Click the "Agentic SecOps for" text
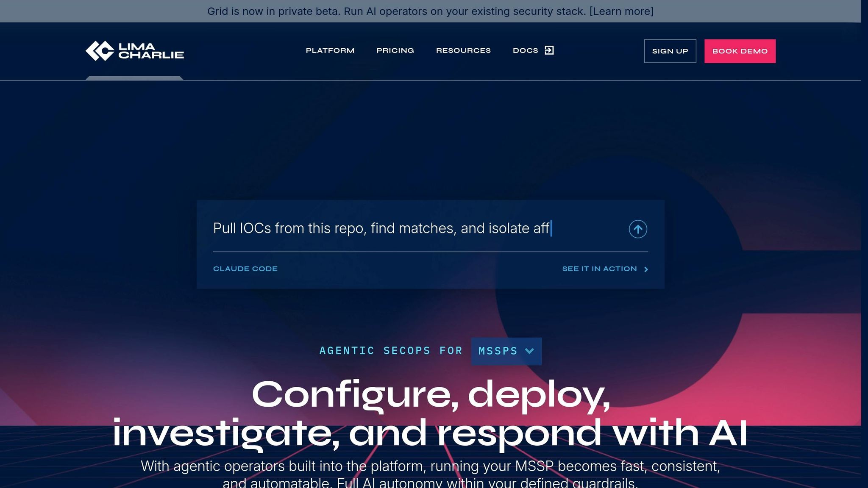Image resolution: width=868 pixels, height=488 pixels. tap(391, 351)
